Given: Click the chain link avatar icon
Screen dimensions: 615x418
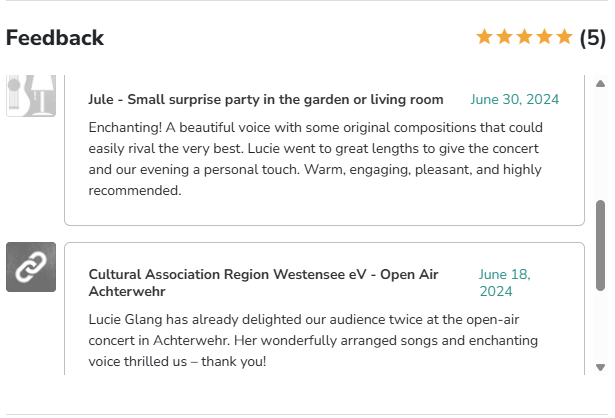Looking at the screenshot, I should pyautogui.click(x=31, y=267).
